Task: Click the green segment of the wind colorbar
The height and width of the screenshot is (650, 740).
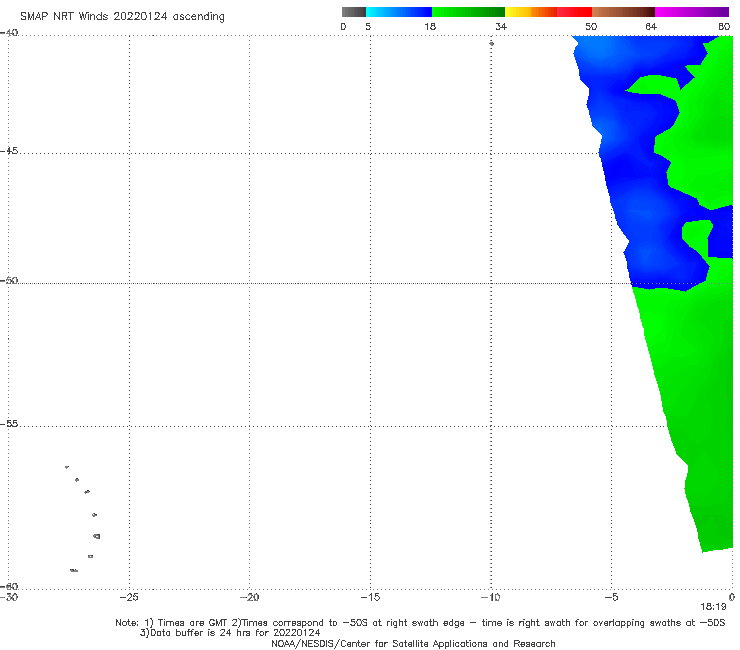Action: [x=468, y=12]
